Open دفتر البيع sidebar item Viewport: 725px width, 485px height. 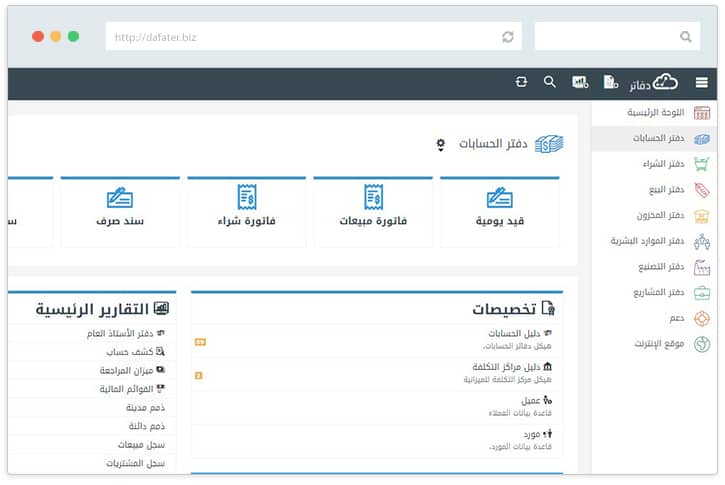664,190
